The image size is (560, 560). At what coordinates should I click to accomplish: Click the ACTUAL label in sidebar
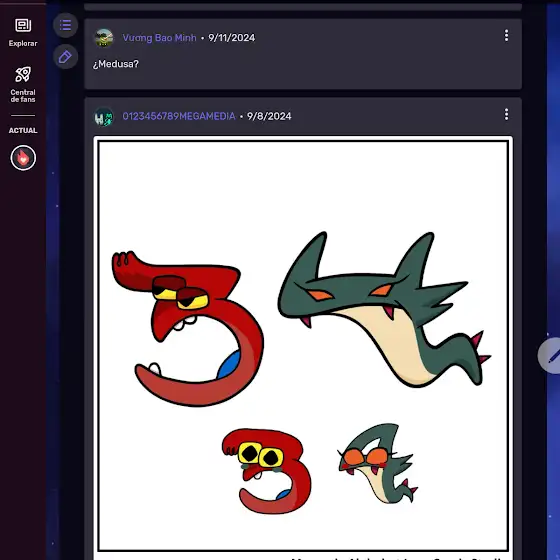pos(23,130)
